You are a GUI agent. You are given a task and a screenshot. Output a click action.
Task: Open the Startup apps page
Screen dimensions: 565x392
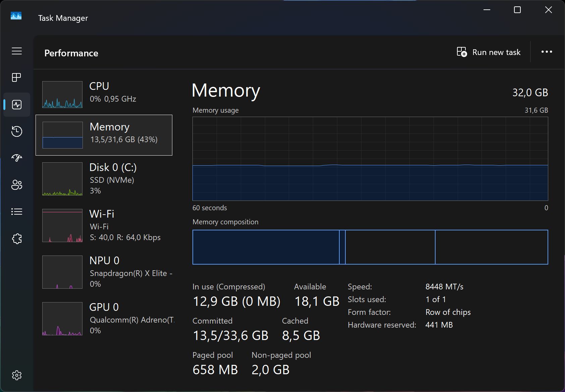point(17,158)
